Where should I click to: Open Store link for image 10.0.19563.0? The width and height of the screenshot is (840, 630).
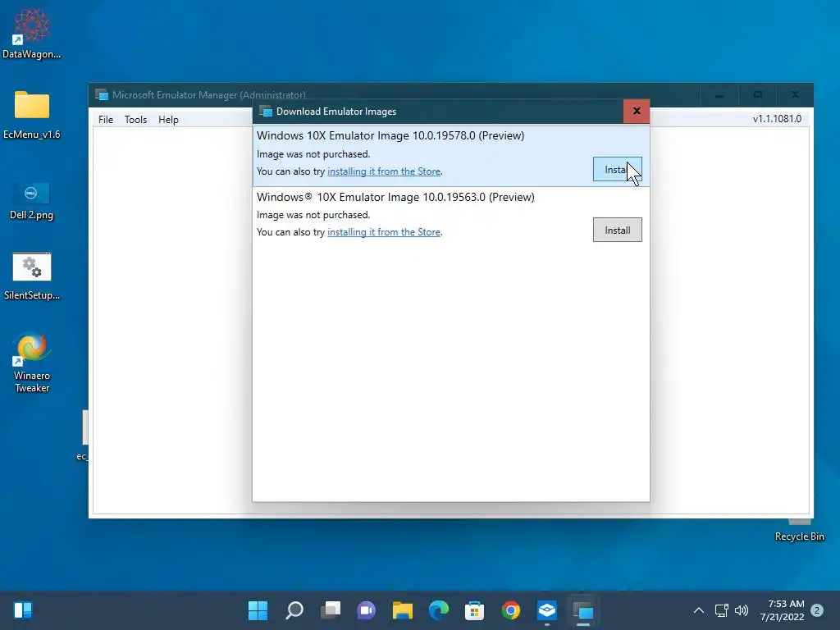384,232
